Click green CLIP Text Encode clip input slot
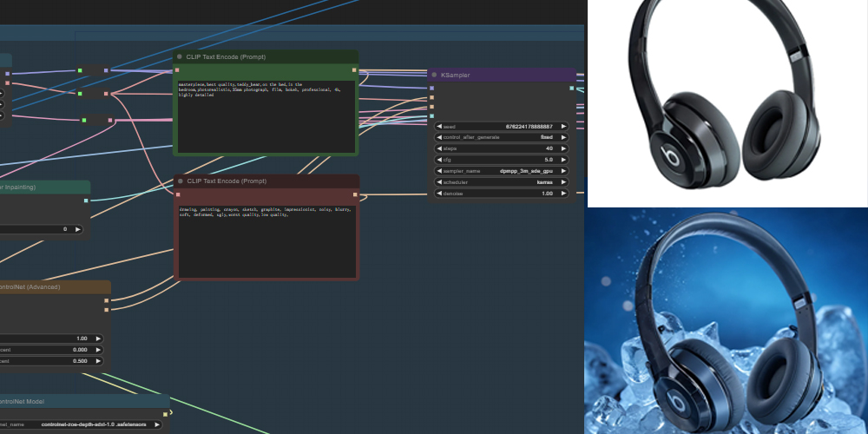 pyautogui.click(x=177, y=70)
